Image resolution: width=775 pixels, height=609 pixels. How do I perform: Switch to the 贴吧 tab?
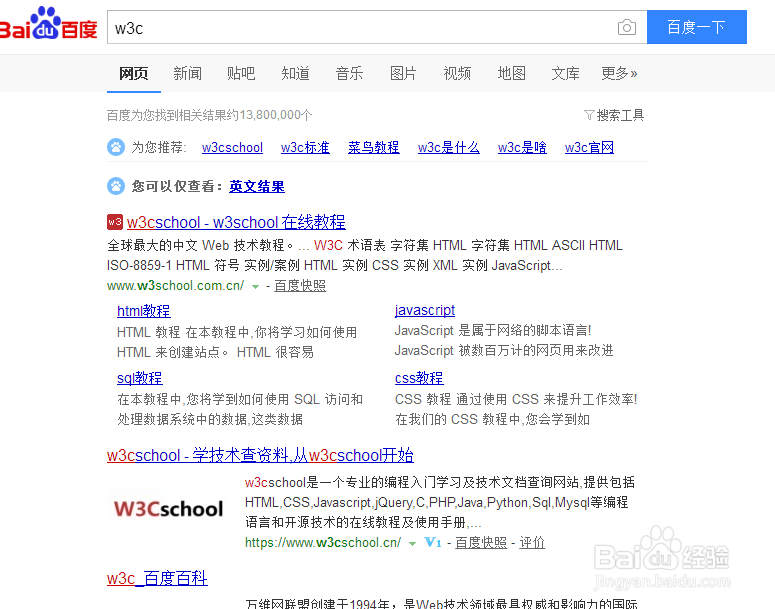pyautogui.click(x=241, y=73)
